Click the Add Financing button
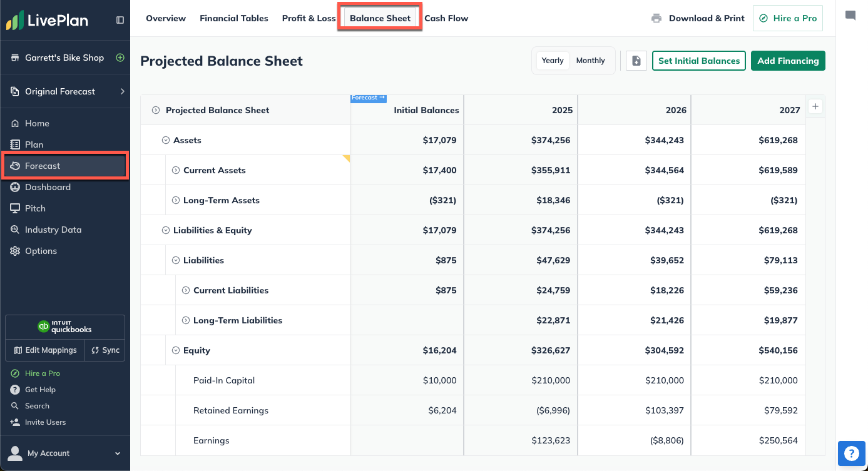 (788, 61)
